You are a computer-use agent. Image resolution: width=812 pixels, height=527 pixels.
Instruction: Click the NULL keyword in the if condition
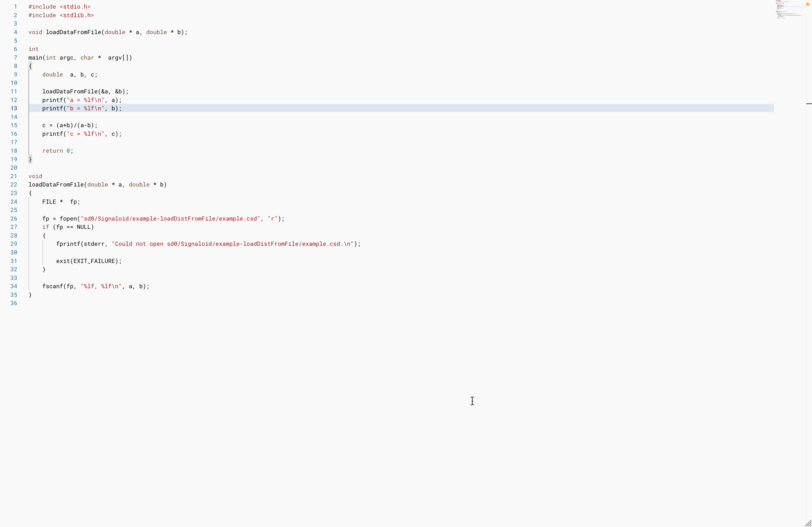84,227
